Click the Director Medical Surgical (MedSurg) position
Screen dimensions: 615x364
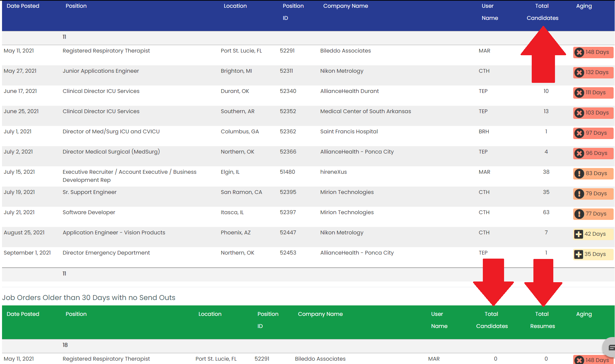coord(111,152)
